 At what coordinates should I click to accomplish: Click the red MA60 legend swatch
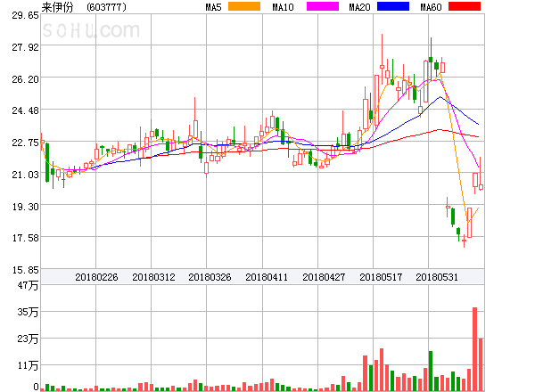(465, 6)
